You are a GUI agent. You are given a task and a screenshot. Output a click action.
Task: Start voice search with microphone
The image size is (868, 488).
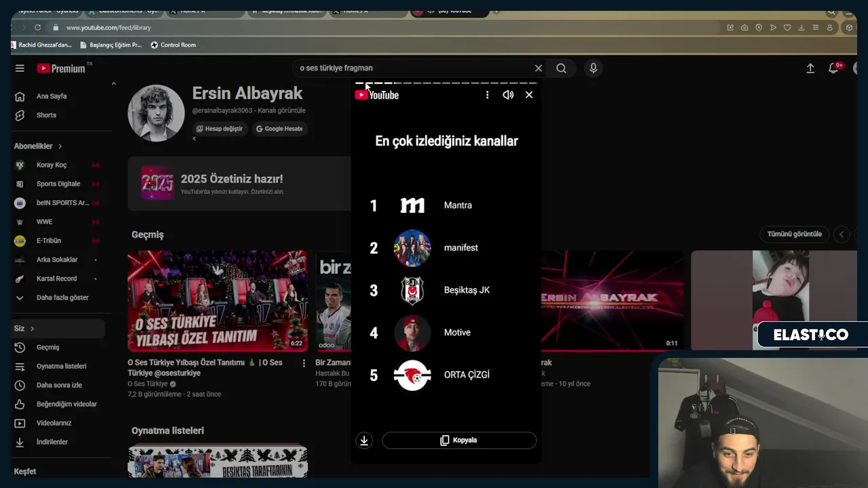coord(593,68)
